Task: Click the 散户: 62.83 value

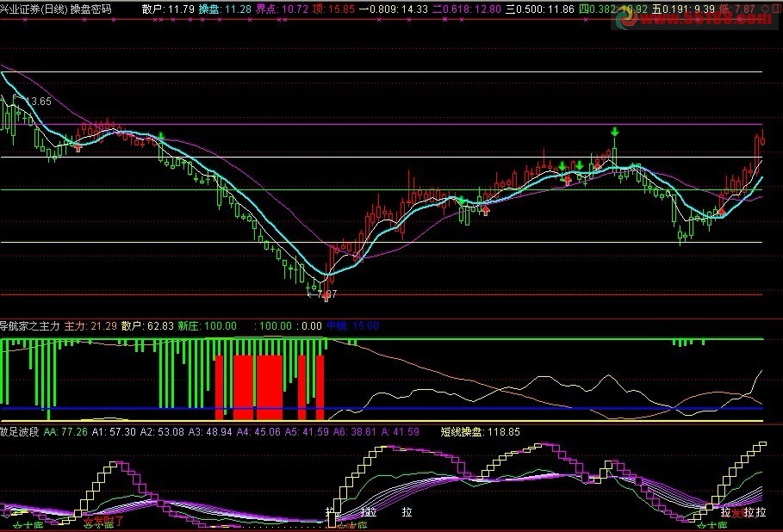Action: click(147, 326)
